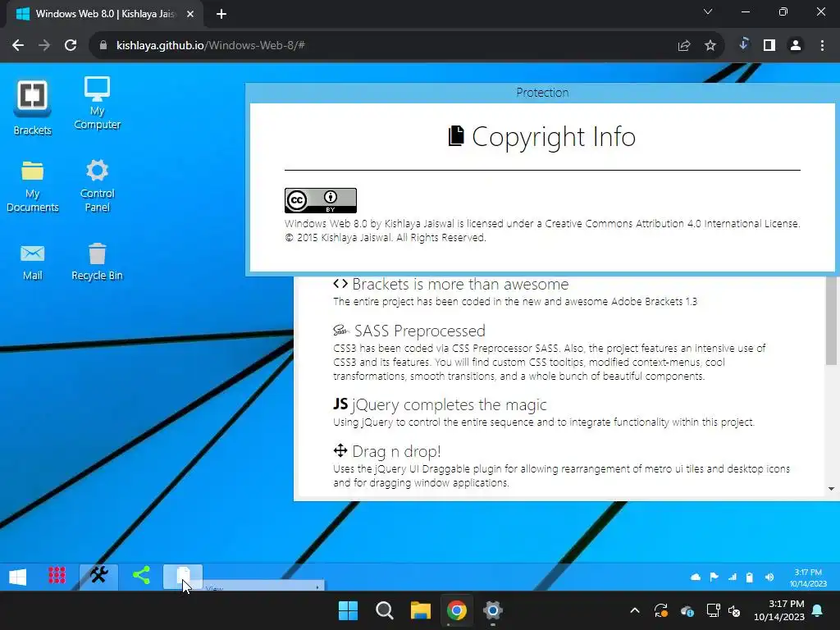Screen dimensions: 840x630
Task: Expand the View context menu submenu arrow
Action: pyautogui.click(x=317, y=587)
